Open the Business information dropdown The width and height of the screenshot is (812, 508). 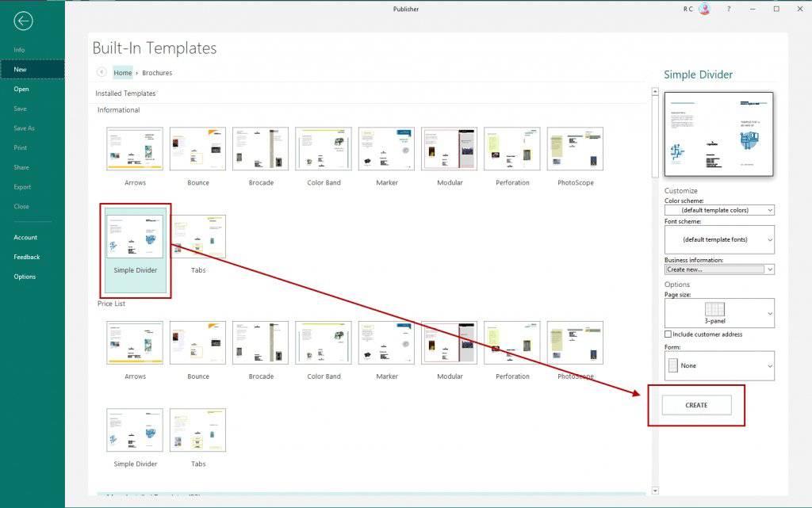click(x=718, y=269)
